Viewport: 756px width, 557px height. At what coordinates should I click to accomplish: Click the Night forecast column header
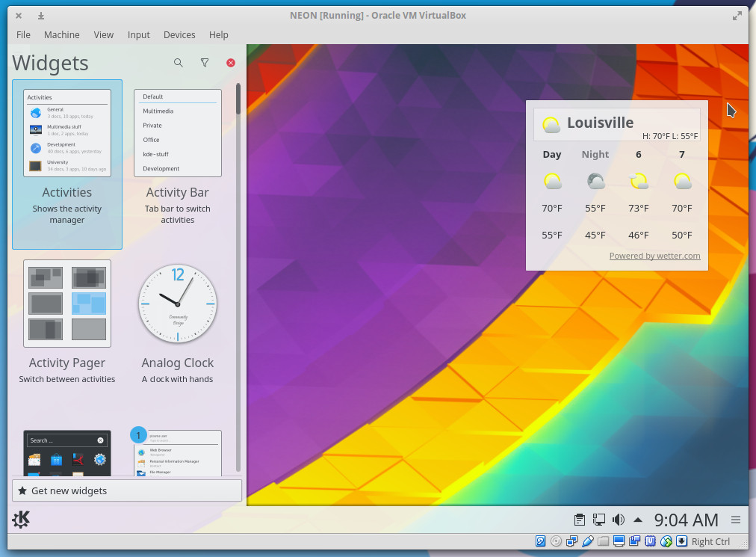[x=595, y=155]
